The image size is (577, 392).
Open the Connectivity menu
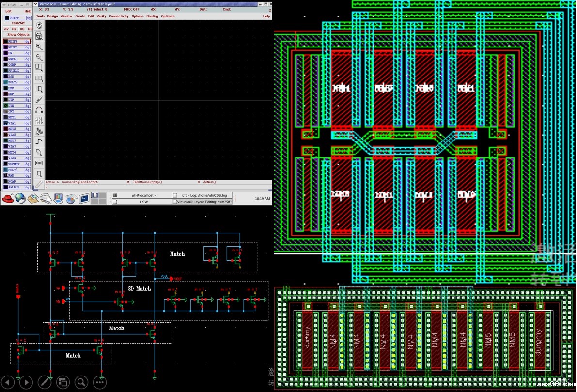[x=119, y=16]
